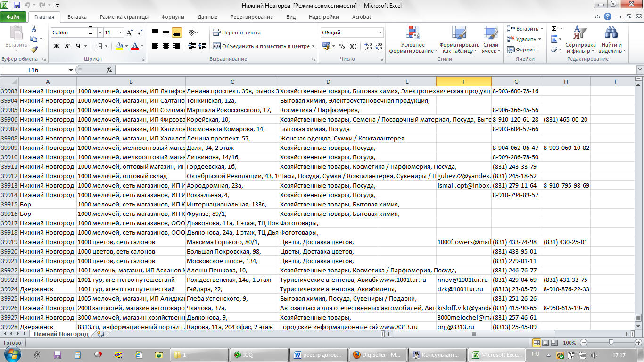Switch to Рецензирование tab
The height and width of the screenshot is (362, 644).
click(252, 17)
